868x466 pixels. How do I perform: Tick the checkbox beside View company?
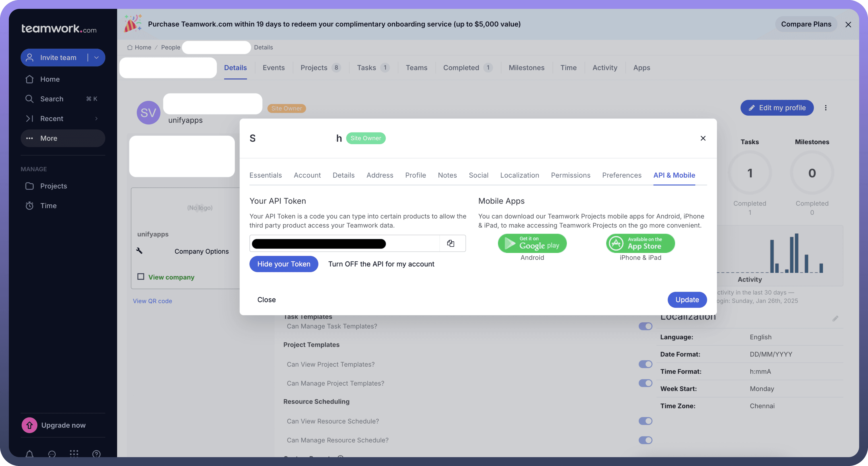click(141, 277)
